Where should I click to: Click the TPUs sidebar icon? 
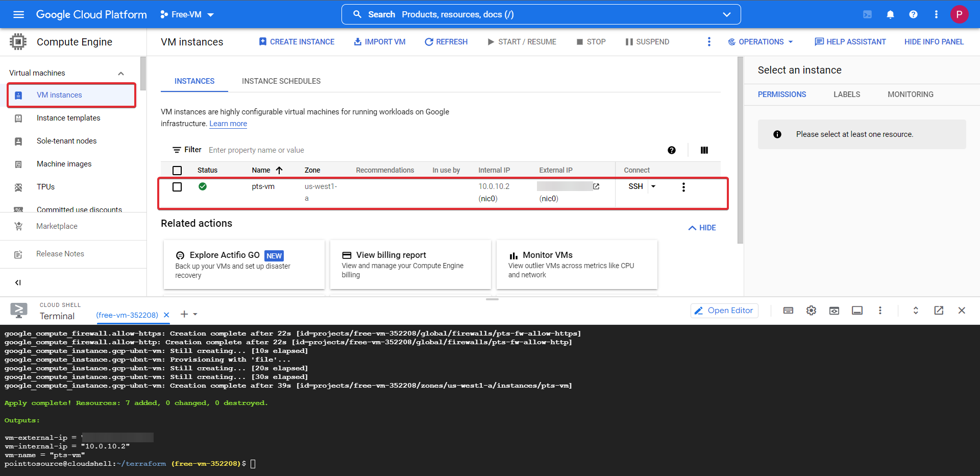click(x=18, y=187)
